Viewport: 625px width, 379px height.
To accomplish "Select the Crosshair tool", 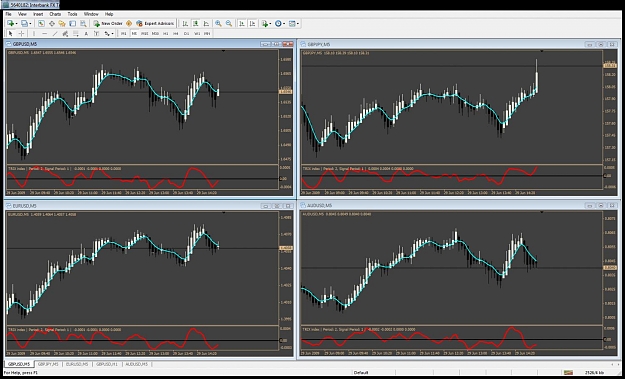I will point(22,33).
